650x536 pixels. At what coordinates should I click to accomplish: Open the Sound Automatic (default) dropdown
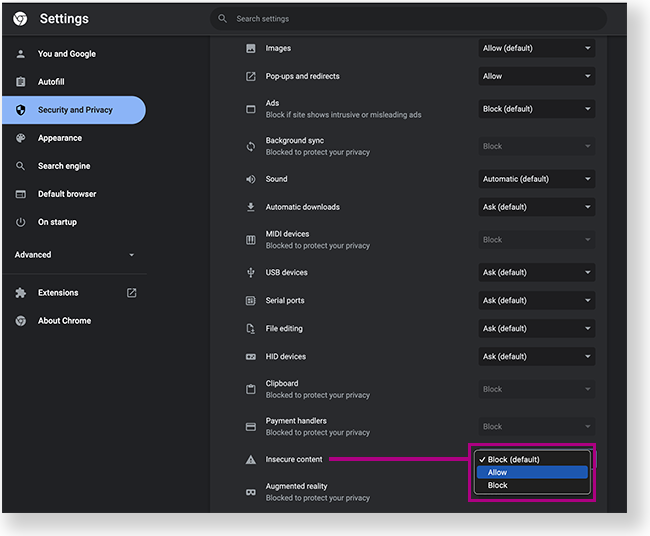click(x=536, y=179)
